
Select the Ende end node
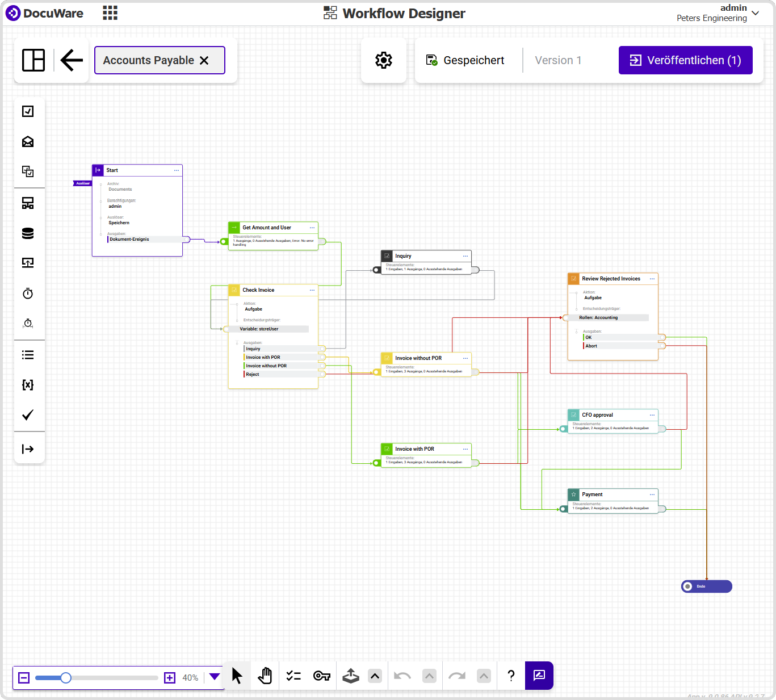(707, 586)
